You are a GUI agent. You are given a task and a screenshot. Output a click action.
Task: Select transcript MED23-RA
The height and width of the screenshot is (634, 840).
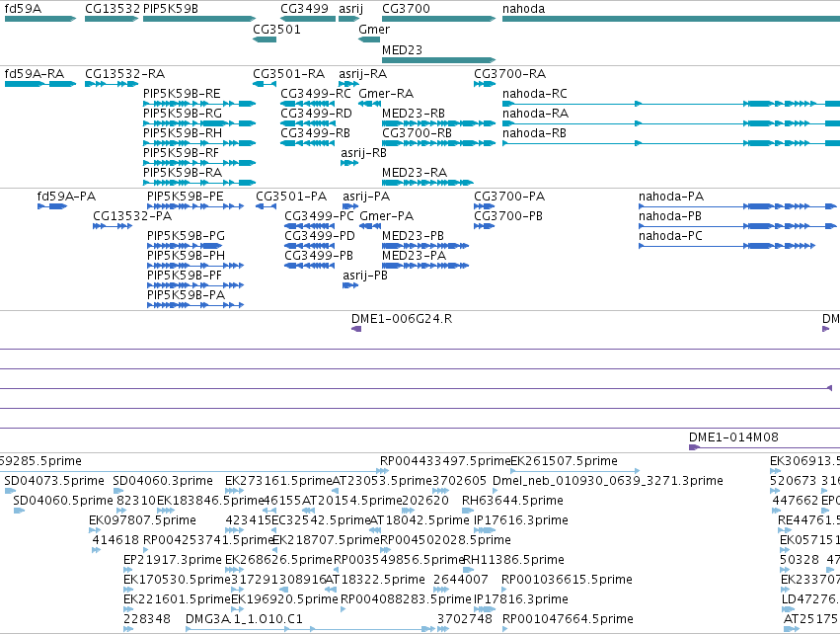click(415, 173)
